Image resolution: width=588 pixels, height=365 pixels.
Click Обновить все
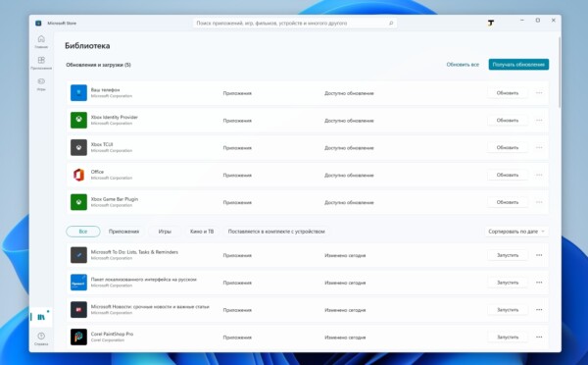463,65
